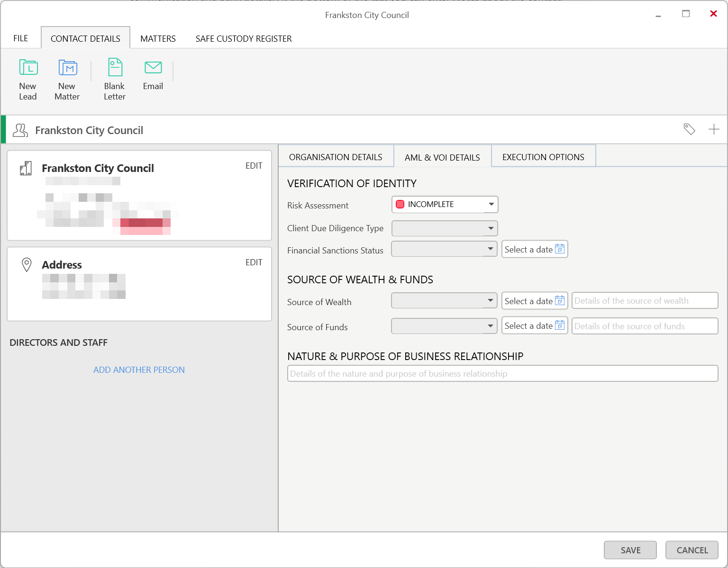The height and width of the screenshot is (568, 728).
Task: Expand the Risk Assessment dropdown
Action: pyautogui.click(x=491, y=205)
